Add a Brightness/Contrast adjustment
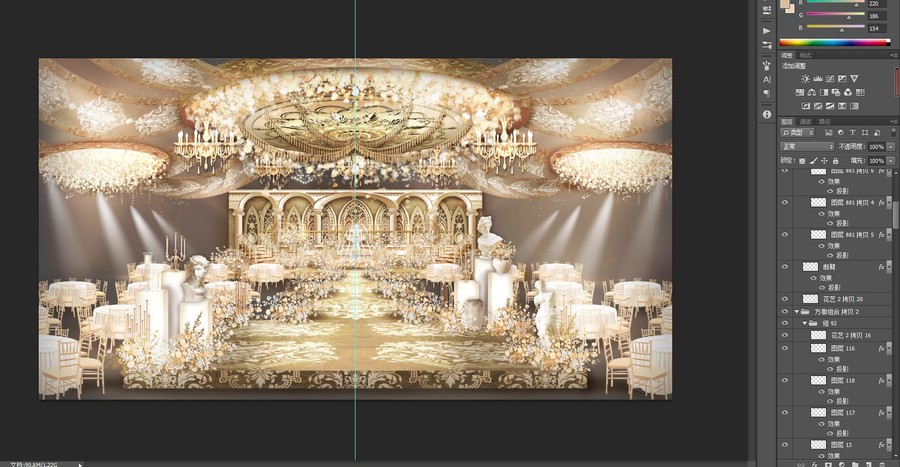900x467 pixels. click(x=805, y=79)
